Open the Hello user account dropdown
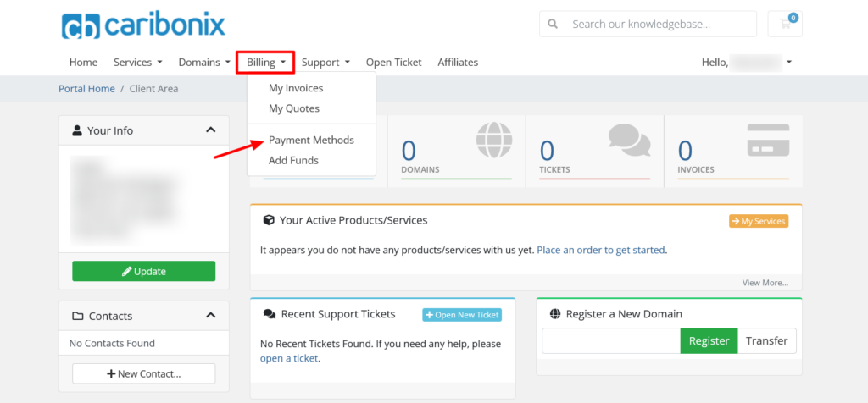This screenshot has width=868, height=403. pos(747,62)
